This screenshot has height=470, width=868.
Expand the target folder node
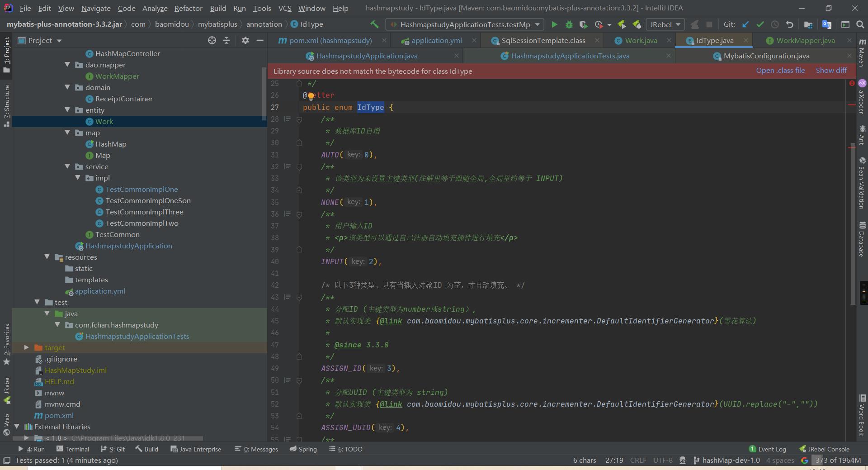(27, 347)
